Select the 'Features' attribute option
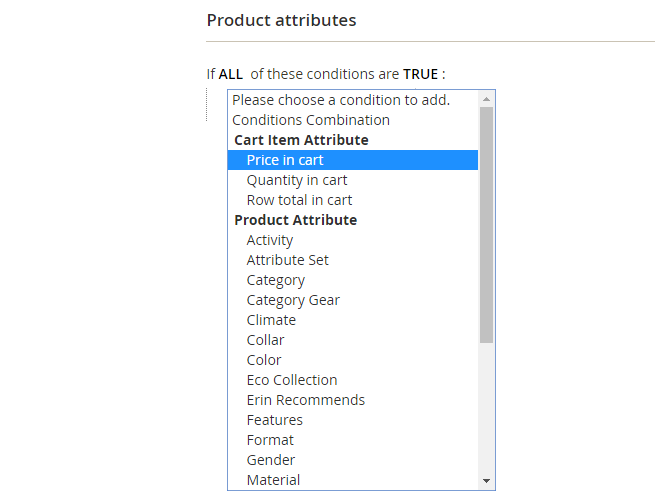Image resolution: width=655 pixels, height=498 pixels. click(x=275, y=420)
